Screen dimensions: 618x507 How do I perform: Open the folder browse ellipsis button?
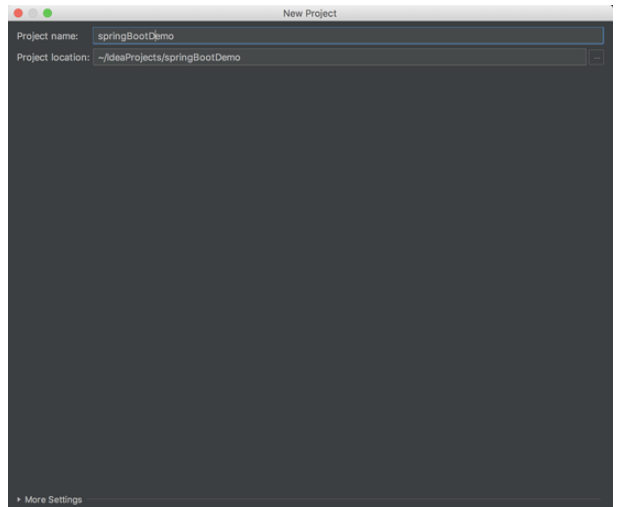coord(596,58)
